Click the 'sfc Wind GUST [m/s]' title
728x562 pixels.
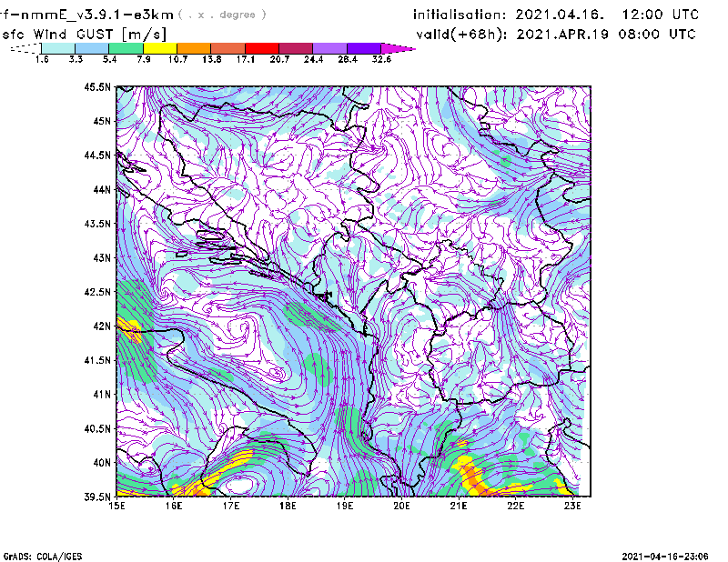pyautogui.click(x=84, y=35)
